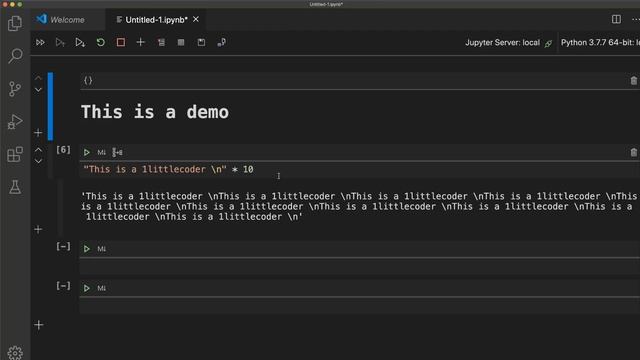The height and width of the screenshot is (360, 640).
Task: Run the last empty cell
Action: 87,288
